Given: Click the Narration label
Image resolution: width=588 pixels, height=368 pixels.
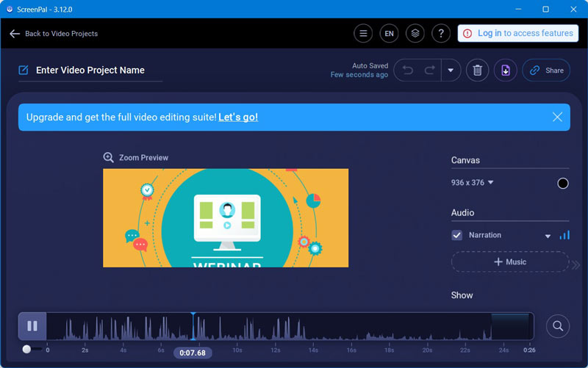Looking at the screenshot, I should tap(485, 235).
